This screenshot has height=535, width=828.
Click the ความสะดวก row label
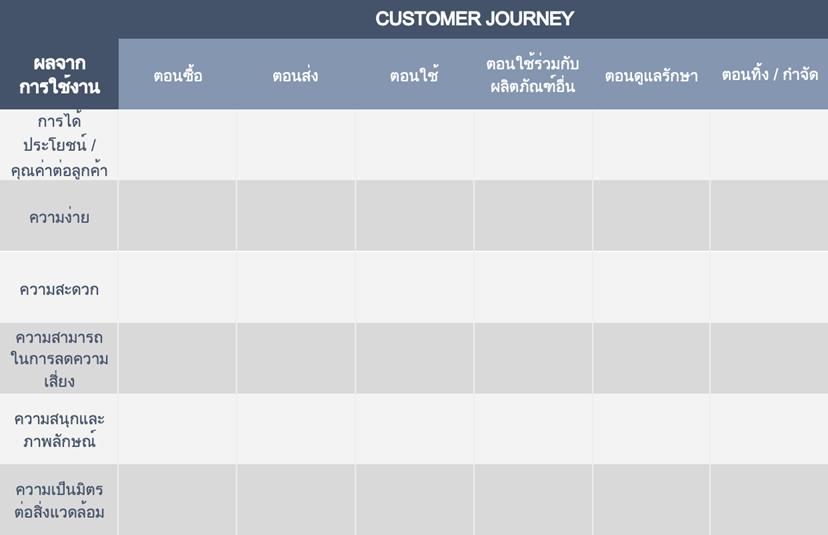(59, 287)
